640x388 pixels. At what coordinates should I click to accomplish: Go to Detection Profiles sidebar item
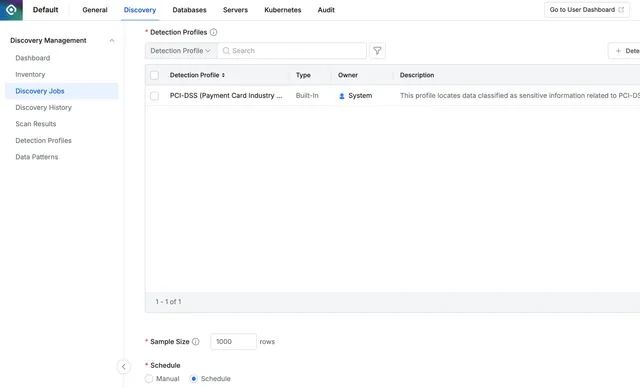43,140
